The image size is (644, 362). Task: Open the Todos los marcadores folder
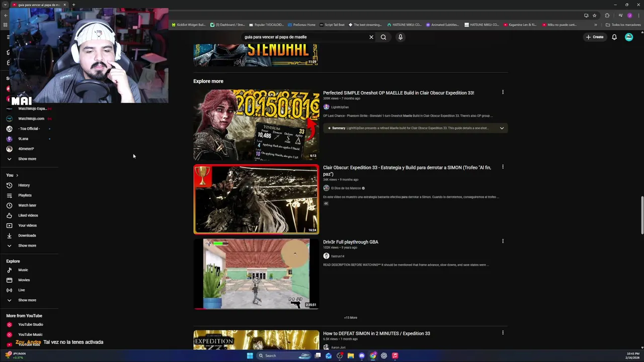pyautogui.click(x=623, y=25)
